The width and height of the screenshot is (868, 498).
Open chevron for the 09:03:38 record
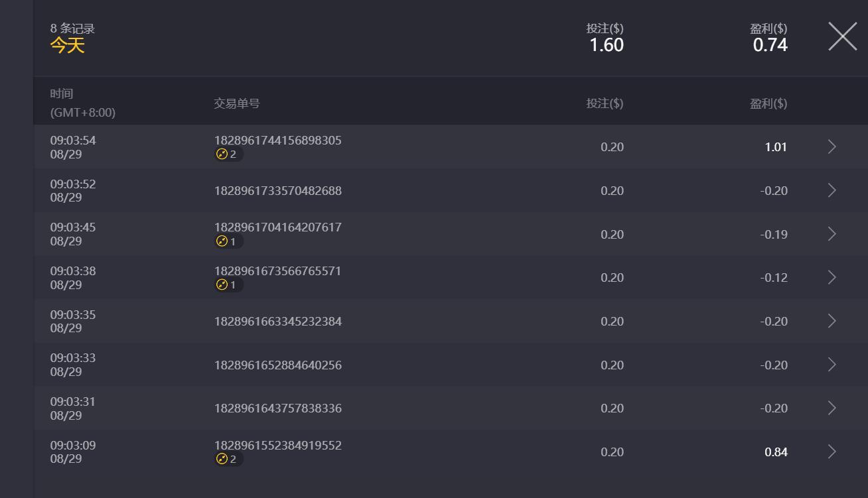(832, 278)
